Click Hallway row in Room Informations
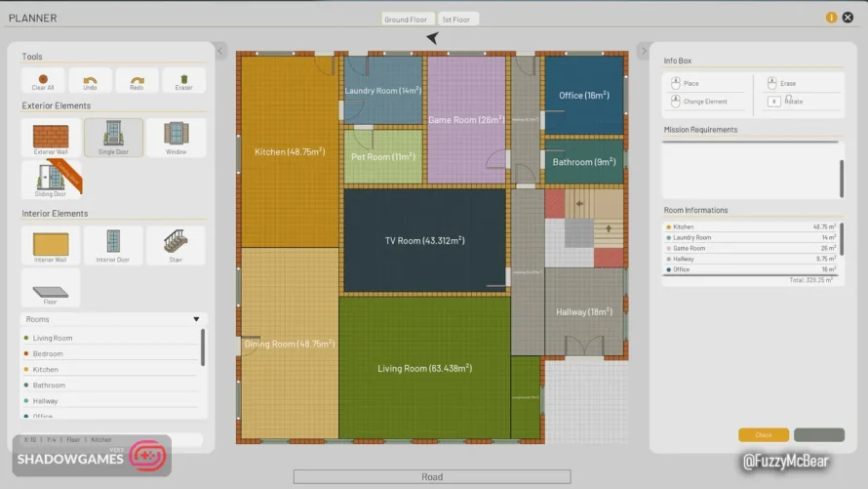This screenshot has width=868, height=489. pos(751,259)
